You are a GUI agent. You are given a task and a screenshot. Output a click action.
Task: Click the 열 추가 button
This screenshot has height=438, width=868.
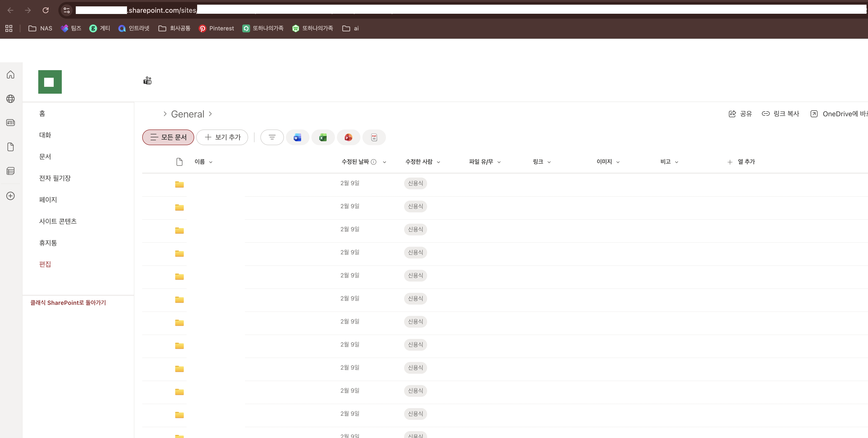click(741, 162)
